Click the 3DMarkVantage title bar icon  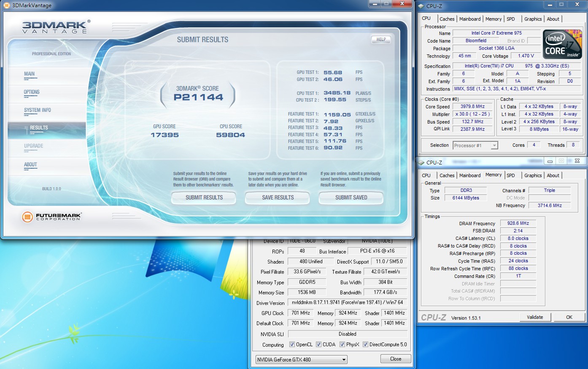[x=6, y=5]
